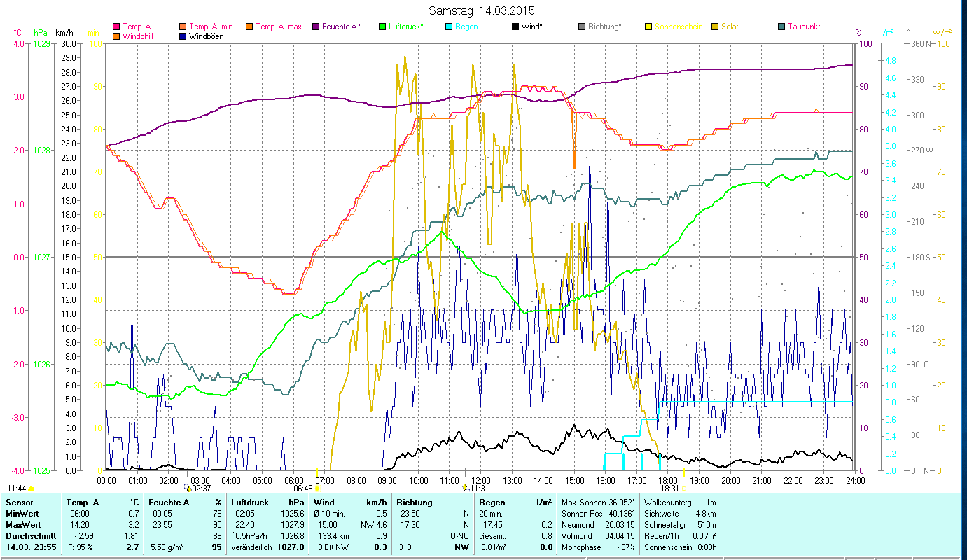Click the 'MinWert' row label
The width and height of the screenshot is (967, 560).
click(x=22, y=513)
